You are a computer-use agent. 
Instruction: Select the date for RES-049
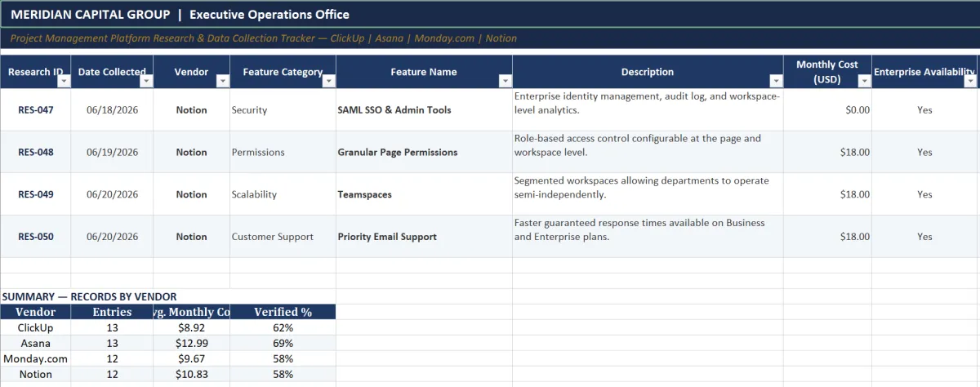(112, 194)
